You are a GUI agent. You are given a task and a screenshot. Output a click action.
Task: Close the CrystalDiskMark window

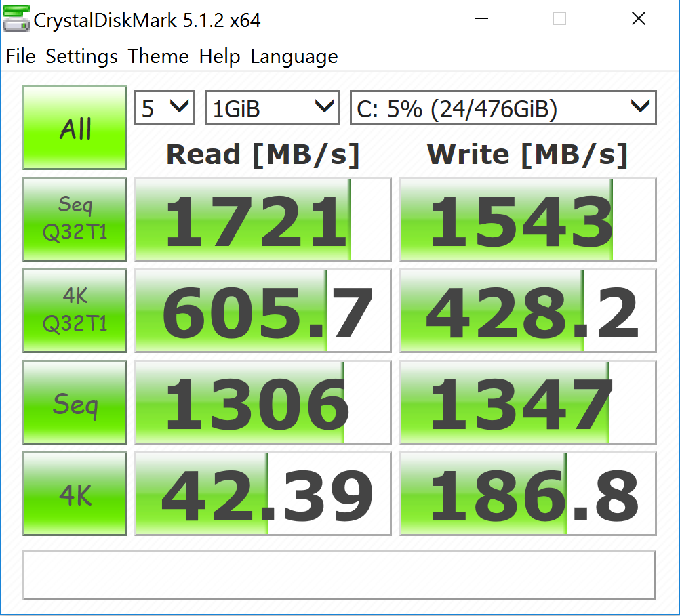click(639, 19)
